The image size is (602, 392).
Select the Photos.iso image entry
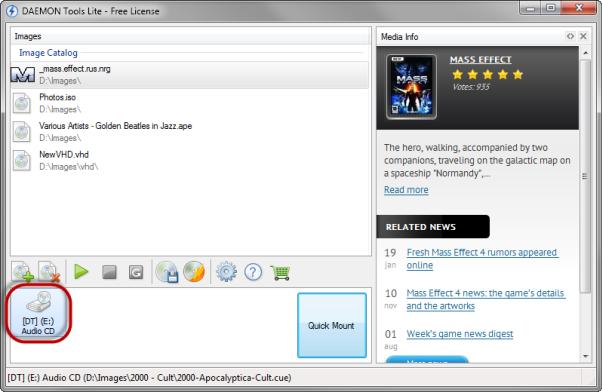(190, 103)
